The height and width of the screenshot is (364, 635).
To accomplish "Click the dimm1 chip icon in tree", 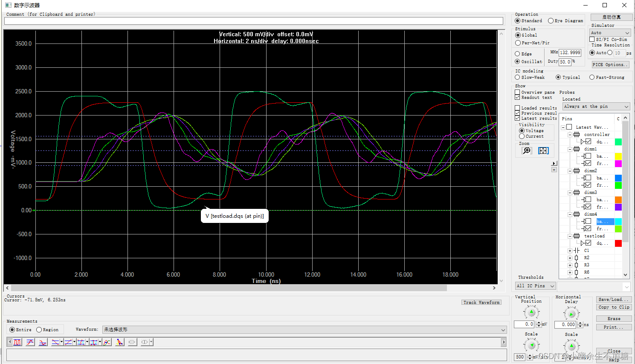I will click(576, 149).
